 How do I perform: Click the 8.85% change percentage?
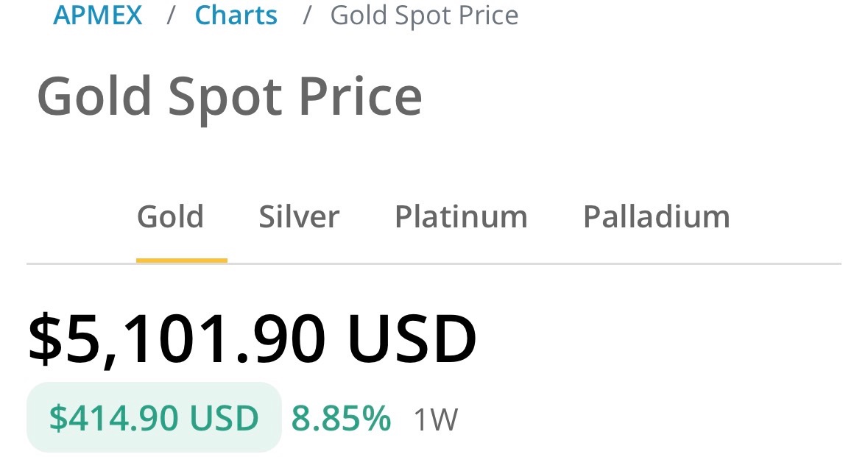click(341, 418)
